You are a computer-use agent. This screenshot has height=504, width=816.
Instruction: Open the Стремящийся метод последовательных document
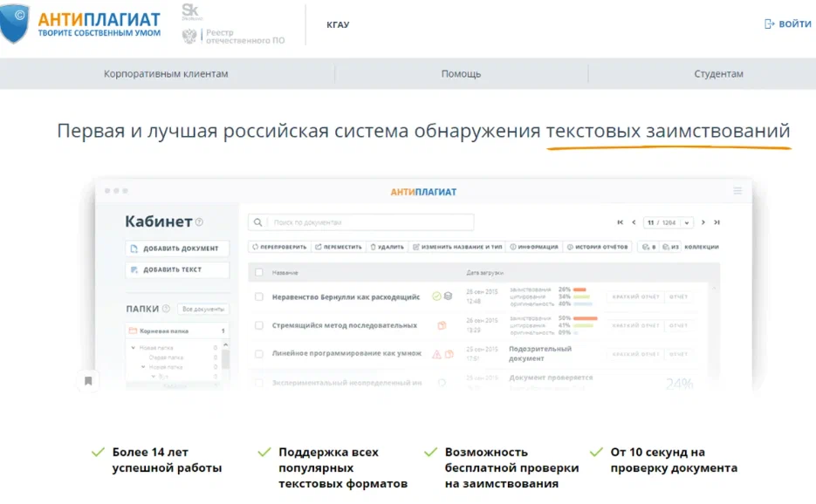tap(345, 325)
